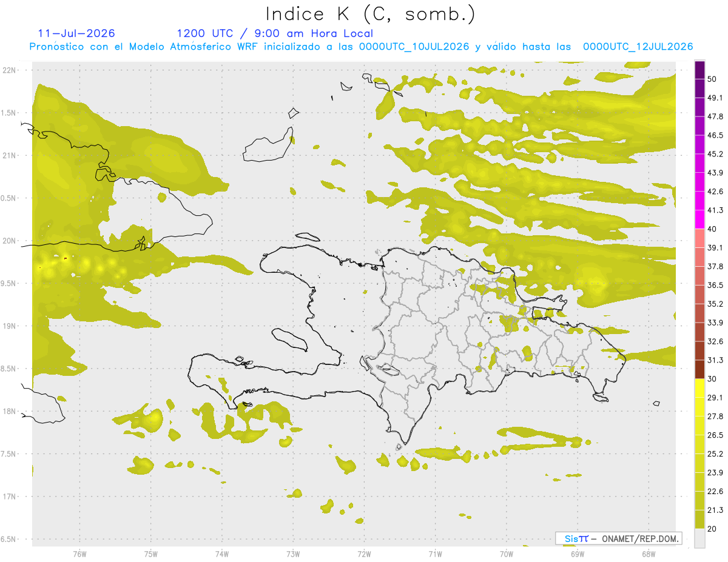Image resolution: width=728 pixels, height=562 pixels.
Task: Click the colorbar value '49.1'
Action: 716,98
